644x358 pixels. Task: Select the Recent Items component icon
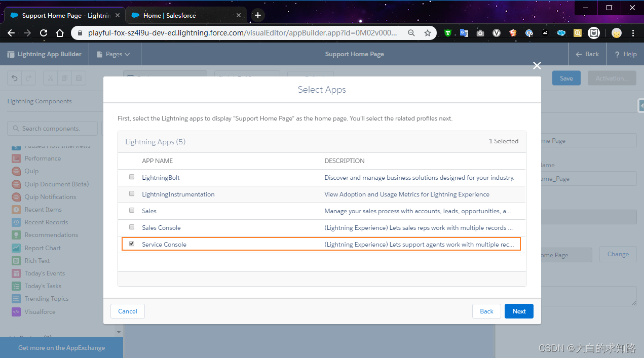(x=16, y=210)
